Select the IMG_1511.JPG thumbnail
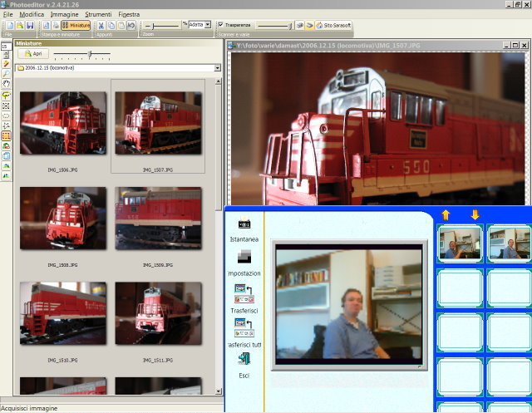The width and height of the screenshot is (532, 413). [x=158, y=313]
